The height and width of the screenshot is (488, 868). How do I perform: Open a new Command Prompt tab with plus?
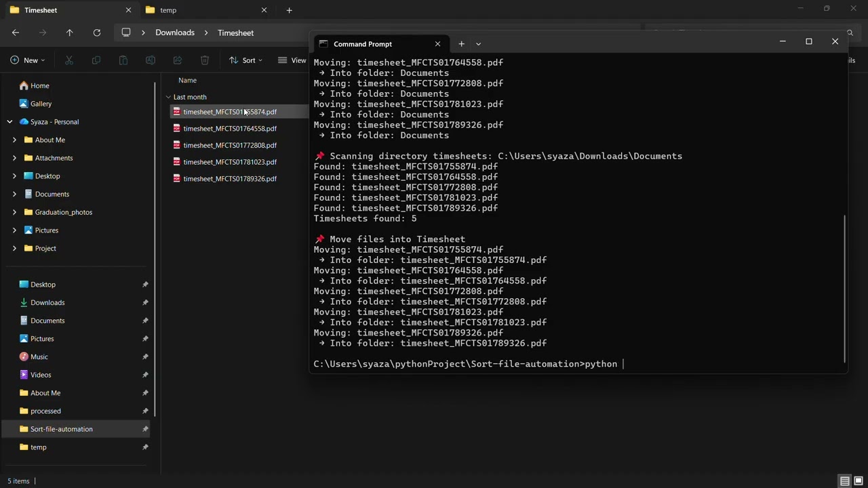click(461, 44)
